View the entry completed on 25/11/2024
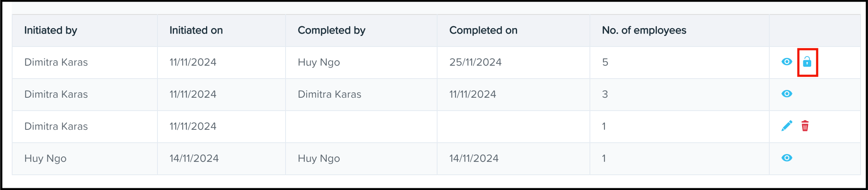Image resolution: width=868 pixels, height=190 pixels. coord(787,62)
